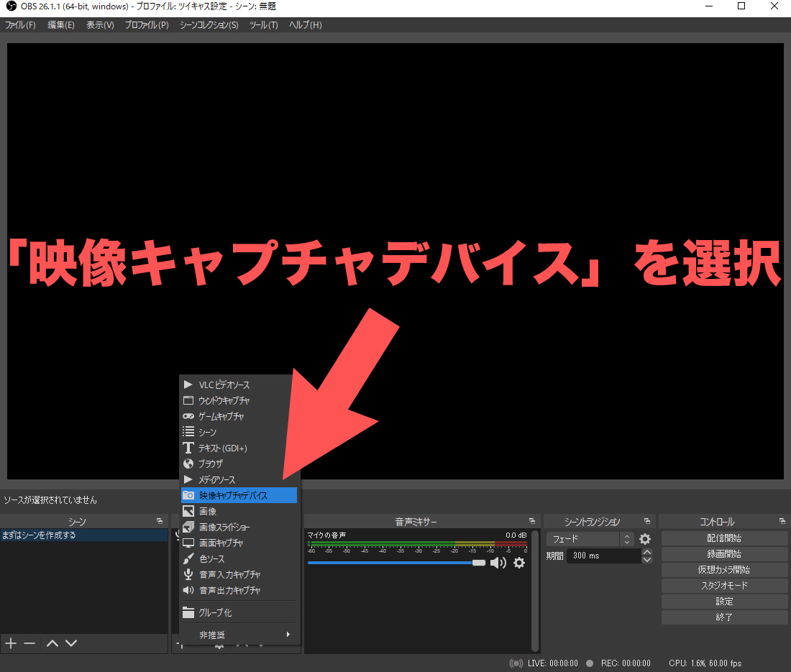The image size is (791, 672).
Task: Click the game capture controller icon
Action: [188, 416]
